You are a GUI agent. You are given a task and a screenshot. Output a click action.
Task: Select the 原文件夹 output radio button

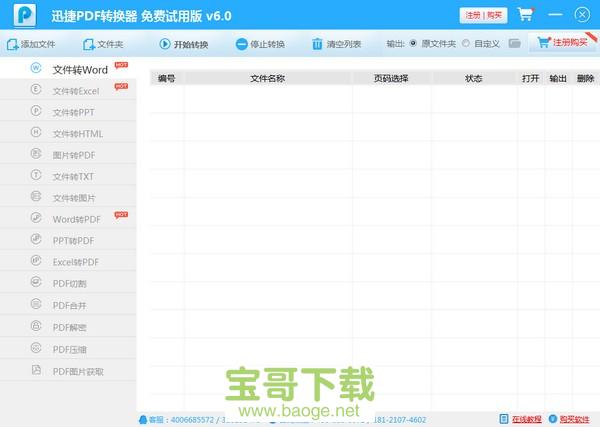pyautogui.click(x=413, y=43)
